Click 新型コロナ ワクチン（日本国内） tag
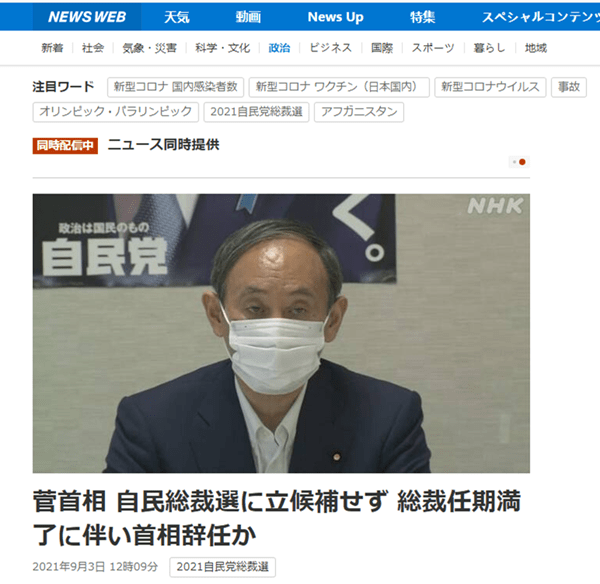Viewport: 600px width, 584px height. coord(339,87)
